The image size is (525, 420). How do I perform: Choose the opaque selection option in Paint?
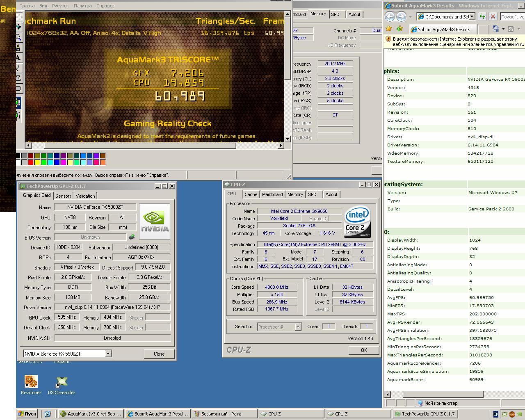coord(18,103)
